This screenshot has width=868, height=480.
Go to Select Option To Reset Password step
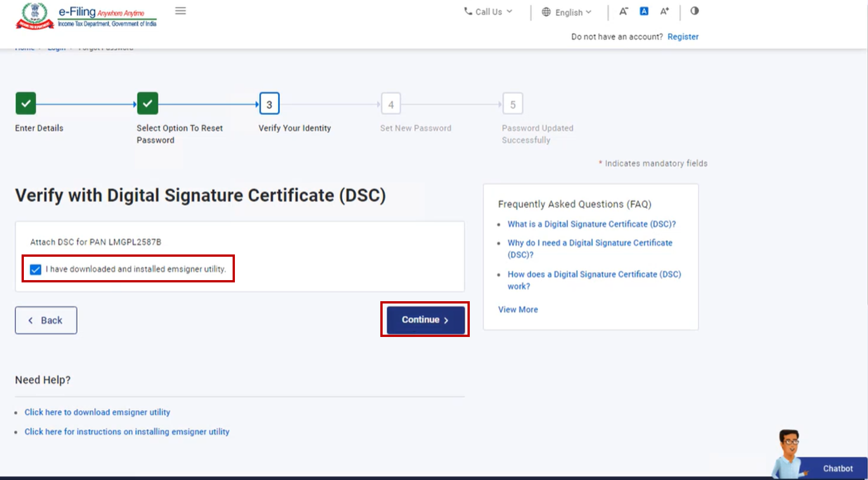point(147,104)
